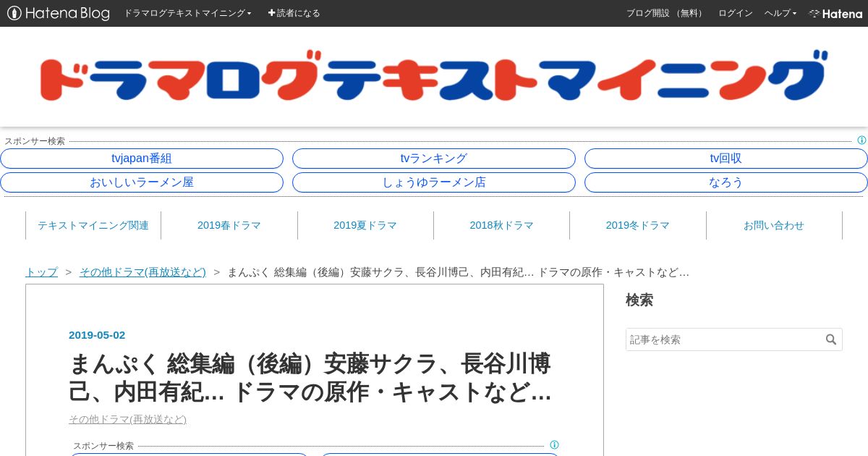Click the 2019-05-02 date link
The height and width of the screenshot is (456, 868).
point(97,335)
